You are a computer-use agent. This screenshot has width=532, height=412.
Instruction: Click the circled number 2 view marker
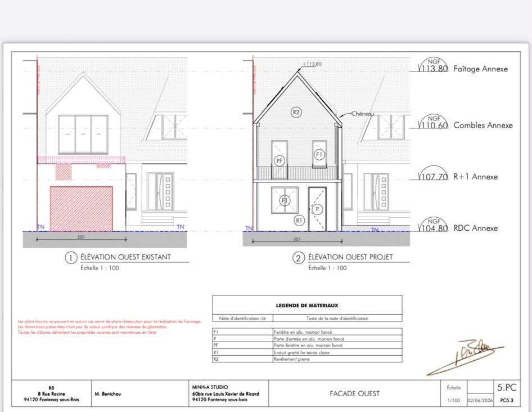(x=298, y=258)
